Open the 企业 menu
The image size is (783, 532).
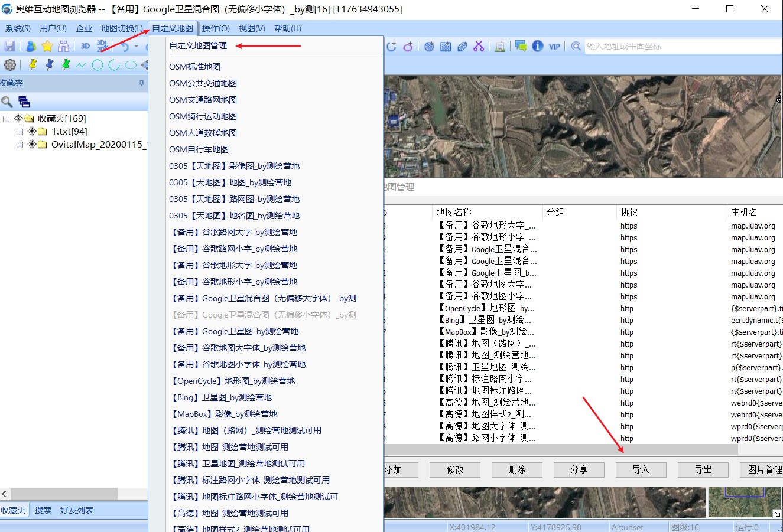click(x=84, y=28)
